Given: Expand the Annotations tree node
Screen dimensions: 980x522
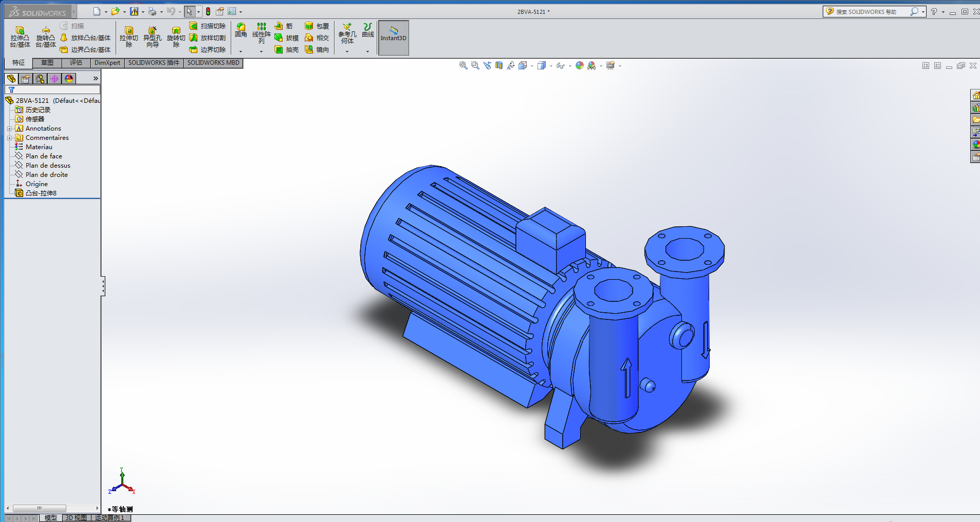Looking at the screenshot, I should [9, 129].
